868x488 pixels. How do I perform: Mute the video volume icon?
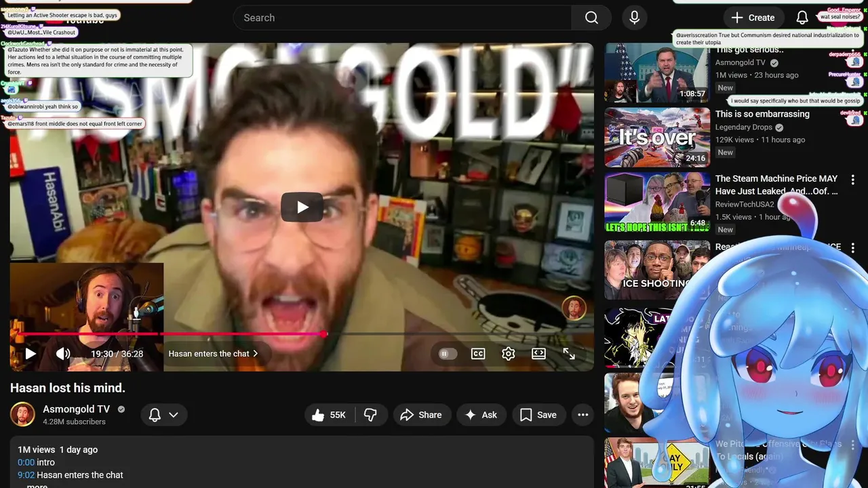(63, 354)
